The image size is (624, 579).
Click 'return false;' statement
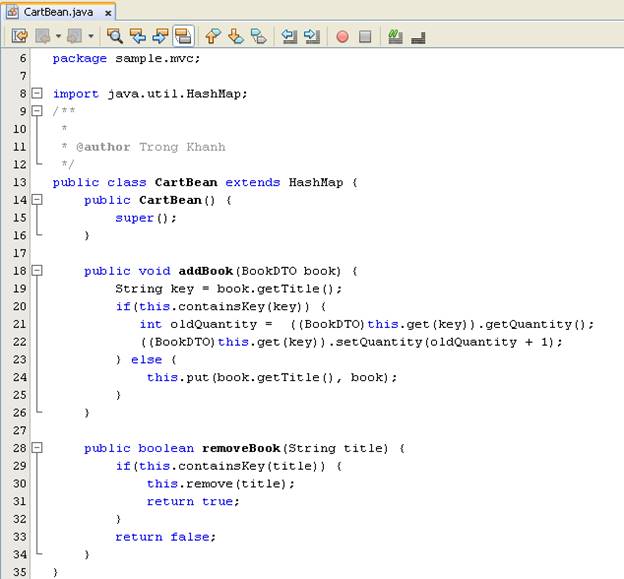166,537
